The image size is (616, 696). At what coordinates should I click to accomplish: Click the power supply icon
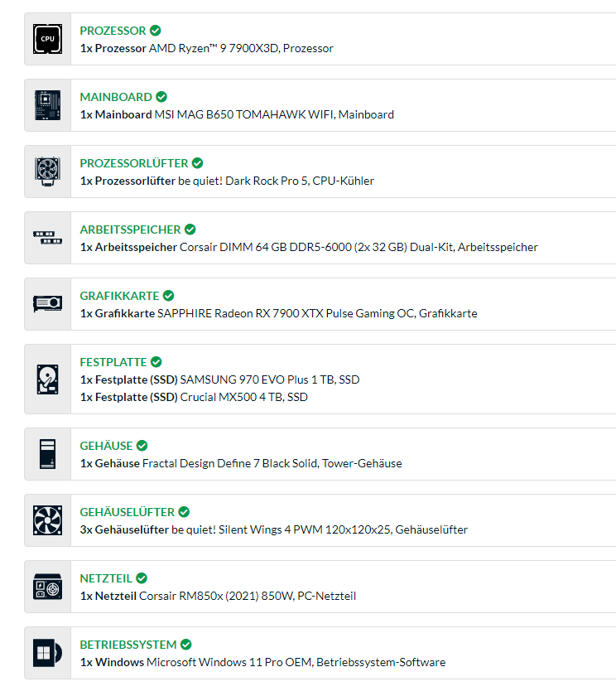[x=47, y=587]
